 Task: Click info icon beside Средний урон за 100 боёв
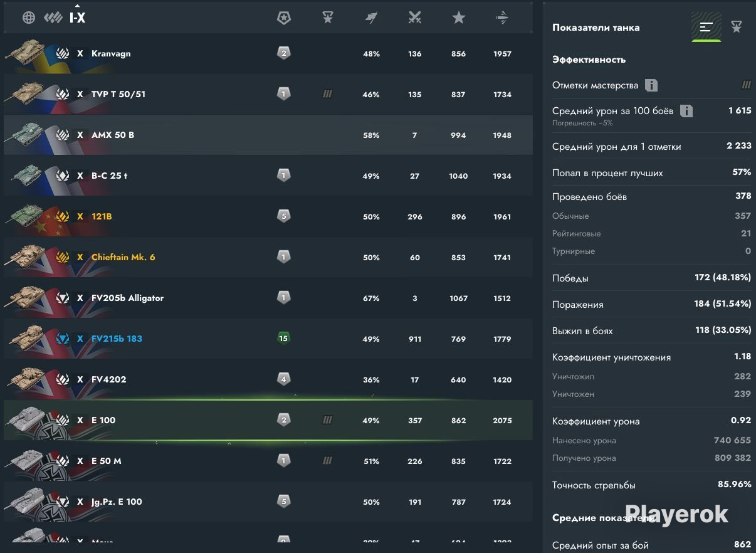click(686, 111)
